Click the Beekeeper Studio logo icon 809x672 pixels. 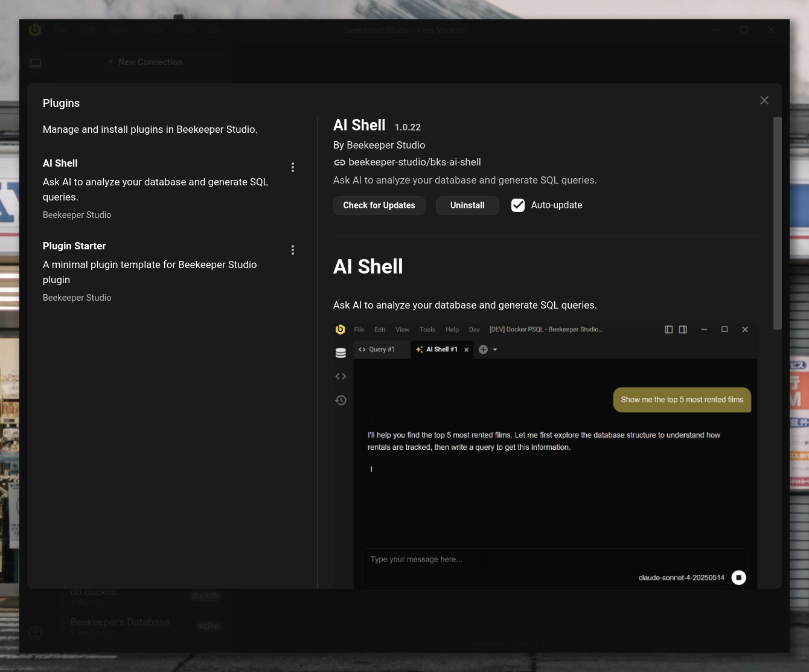point(35,30)
